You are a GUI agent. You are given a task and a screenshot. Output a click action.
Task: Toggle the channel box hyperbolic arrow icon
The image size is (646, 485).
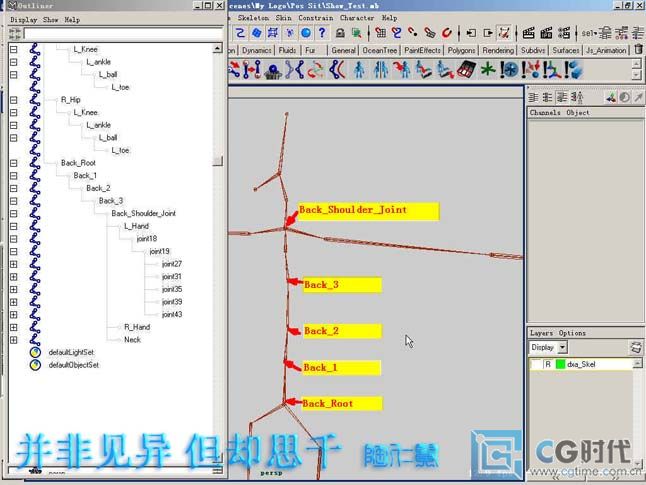point(638,97)
